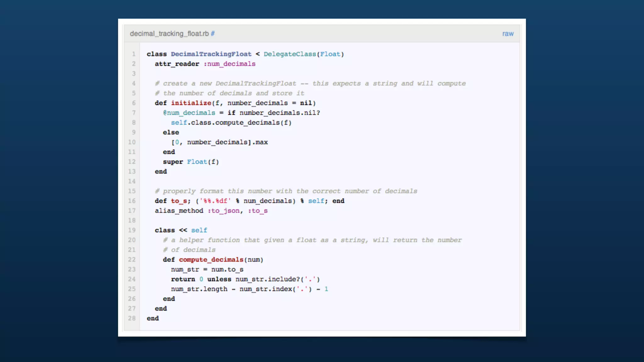Select line number 1 in gutter
This screenshot has height=362, width=644.
pyautogui.click(x=134, y=54)
